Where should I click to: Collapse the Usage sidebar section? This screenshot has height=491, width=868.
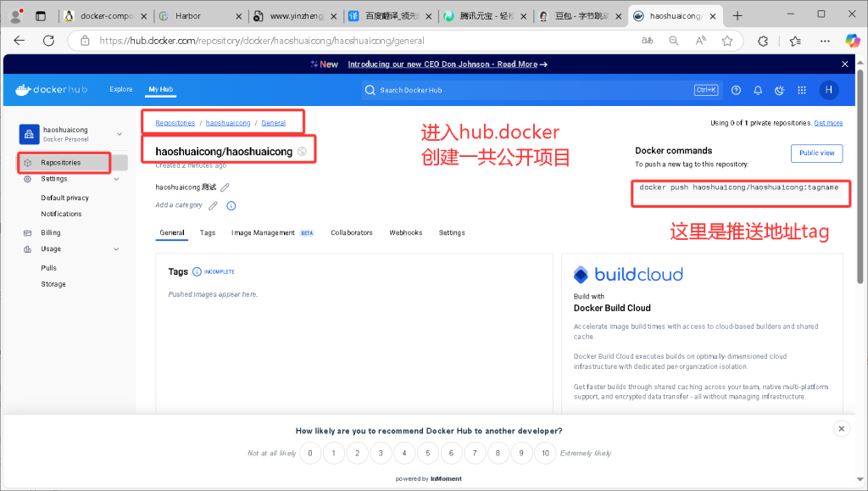point(116,249)
